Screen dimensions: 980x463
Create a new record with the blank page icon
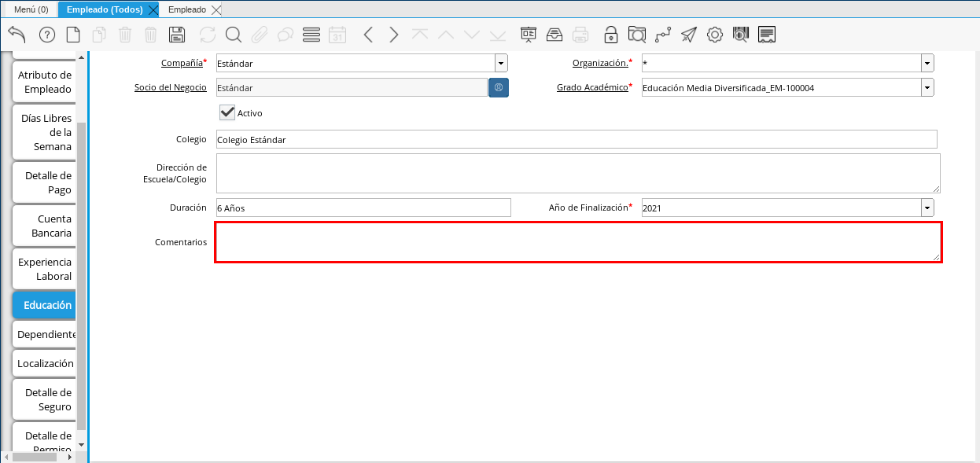click(x=73, y=35)
